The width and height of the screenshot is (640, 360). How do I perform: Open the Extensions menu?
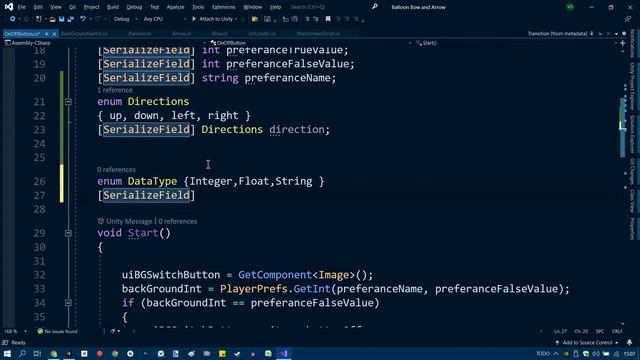click(224, 7)
